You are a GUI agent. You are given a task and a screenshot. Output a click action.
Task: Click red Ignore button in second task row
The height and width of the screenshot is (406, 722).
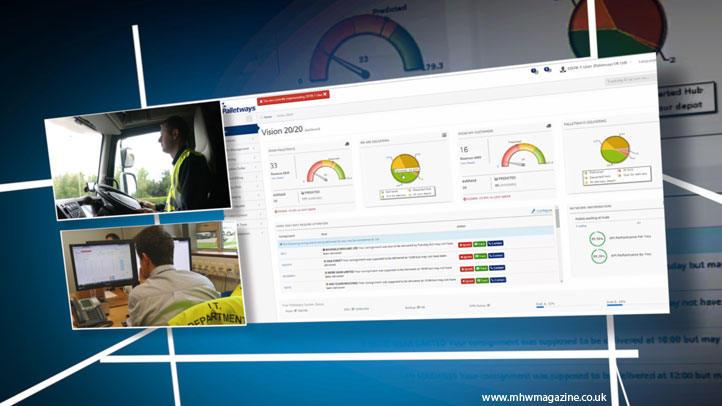click(x=466, y=257)
